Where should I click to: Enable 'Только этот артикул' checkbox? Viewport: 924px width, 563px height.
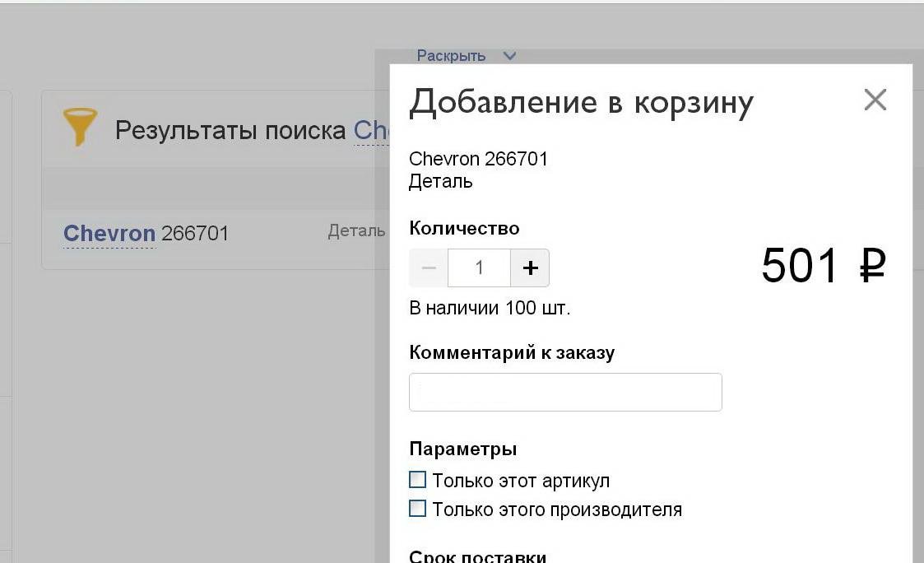(417, 480)
